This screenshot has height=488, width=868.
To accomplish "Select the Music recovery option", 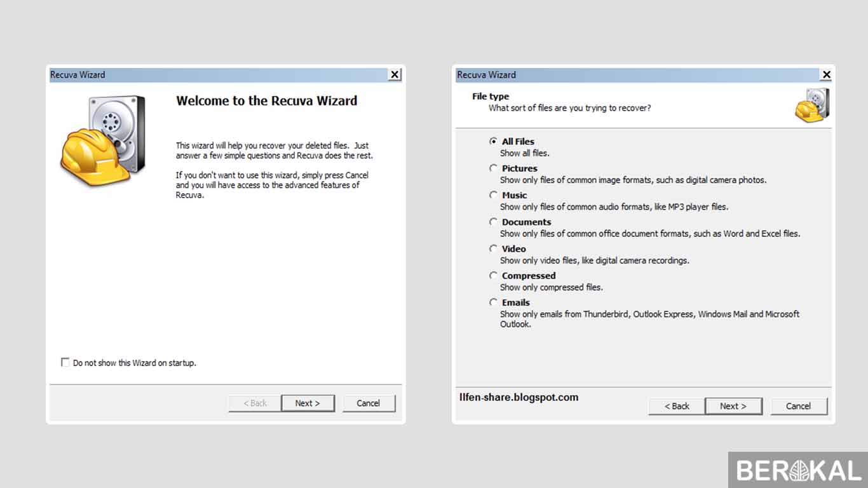I will coord(494,194).
